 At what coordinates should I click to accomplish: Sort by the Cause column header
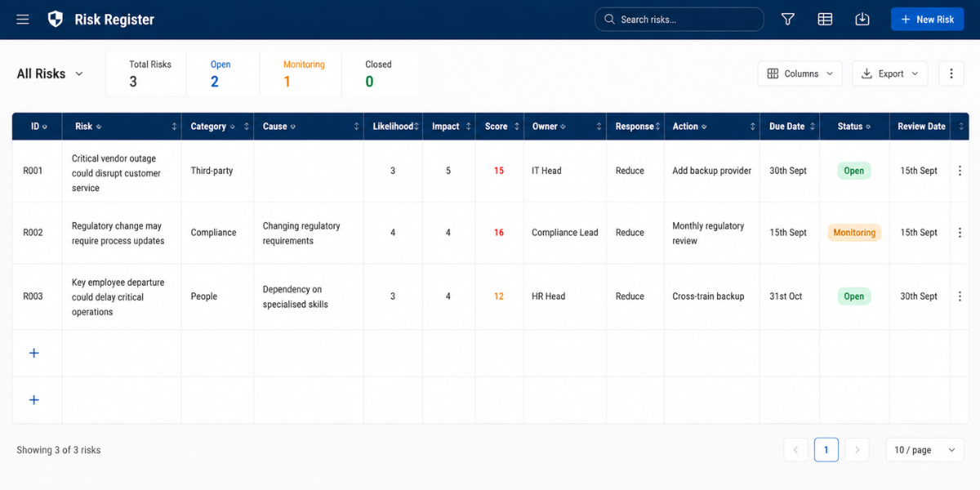pos(309,127)
